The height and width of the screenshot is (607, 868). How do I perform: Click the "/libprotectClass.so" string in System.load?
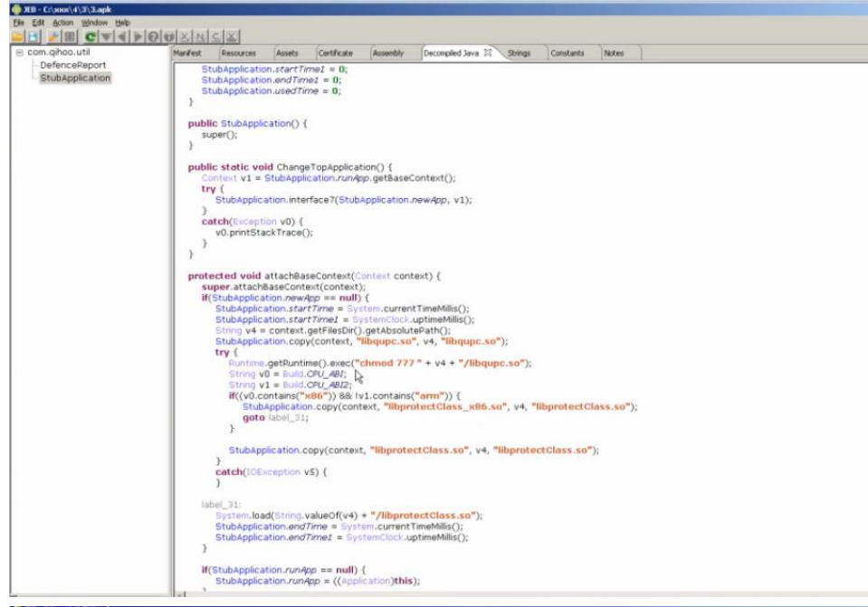pos(424,516)
